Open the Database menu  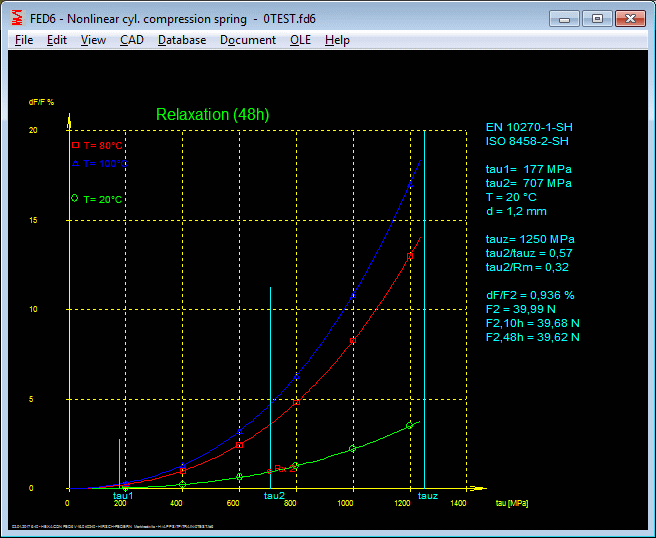(182, 40)
